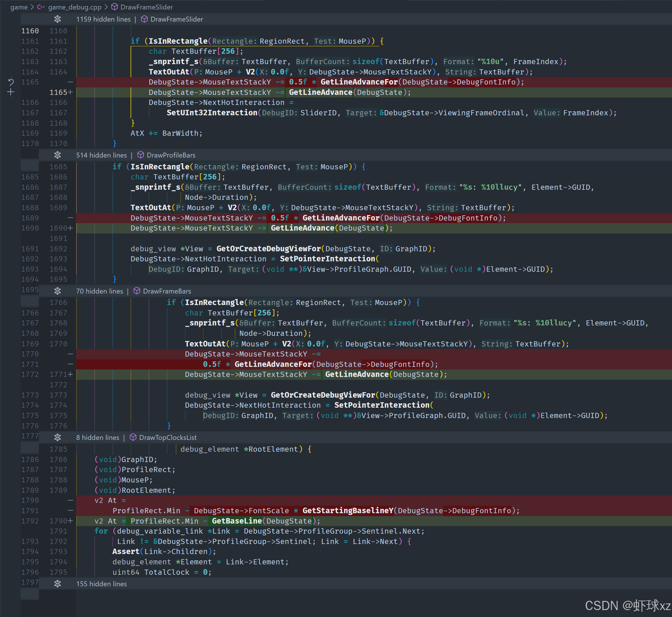Click the DrawProfileBars cube symbol icon
This screenshot has height=617, width=672.
click(141, 155)
